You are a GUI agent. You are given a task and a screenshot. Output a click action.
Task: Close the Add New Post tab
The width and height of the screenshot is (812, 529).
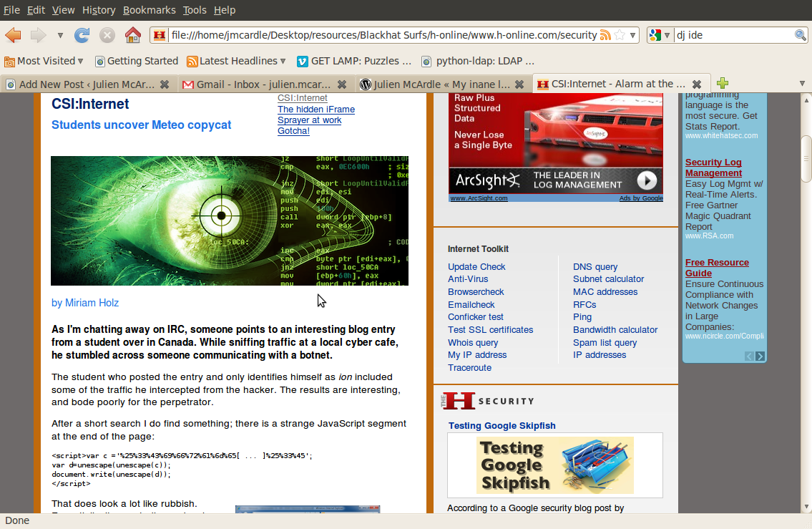pos(164,84)
